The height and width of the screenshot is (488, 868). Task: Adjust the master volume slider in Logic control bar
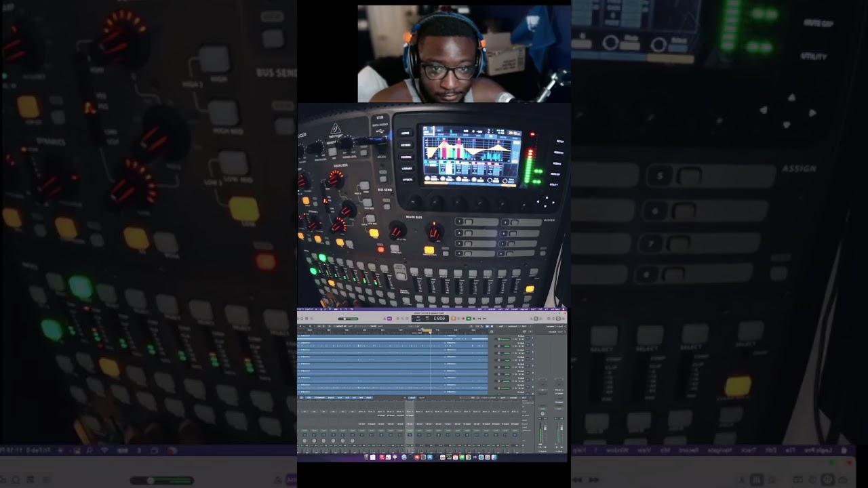tap(348, 319)
